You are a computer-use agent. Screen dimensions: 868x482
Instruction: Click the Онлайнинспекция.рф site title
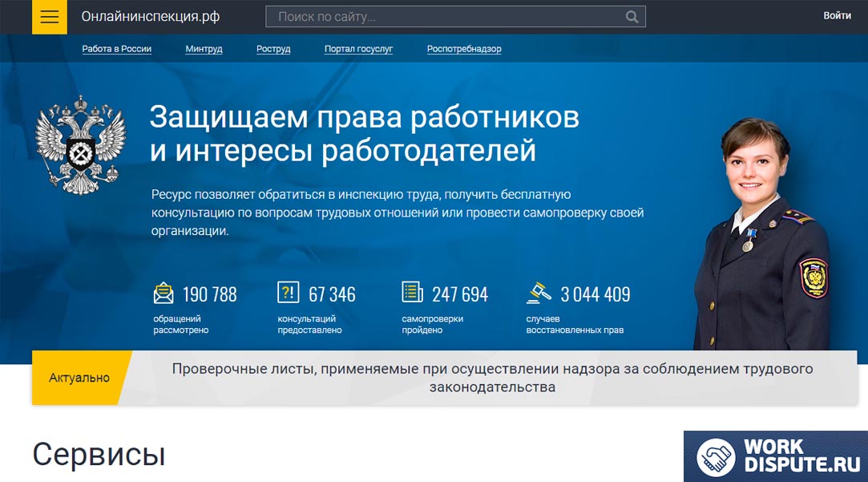[x=151, y=17]
